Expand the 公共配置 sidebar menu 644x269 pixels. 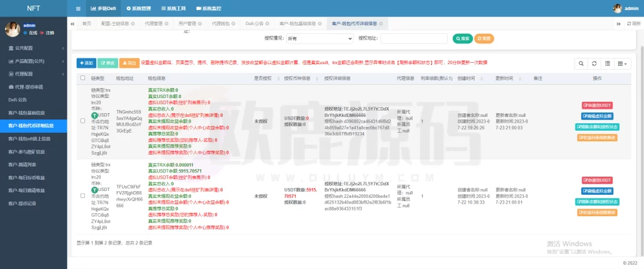[x=33, y=48]
